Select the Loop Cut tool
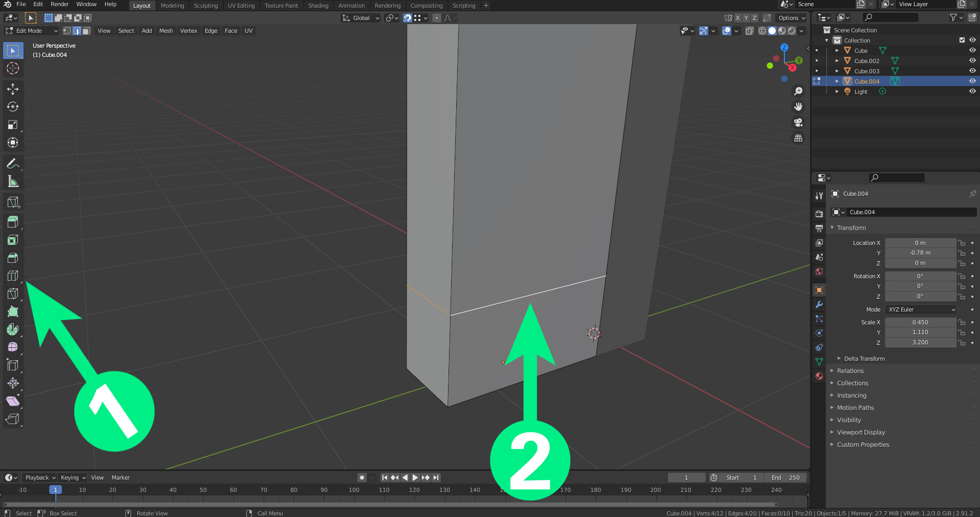 (x=13, y=276)
